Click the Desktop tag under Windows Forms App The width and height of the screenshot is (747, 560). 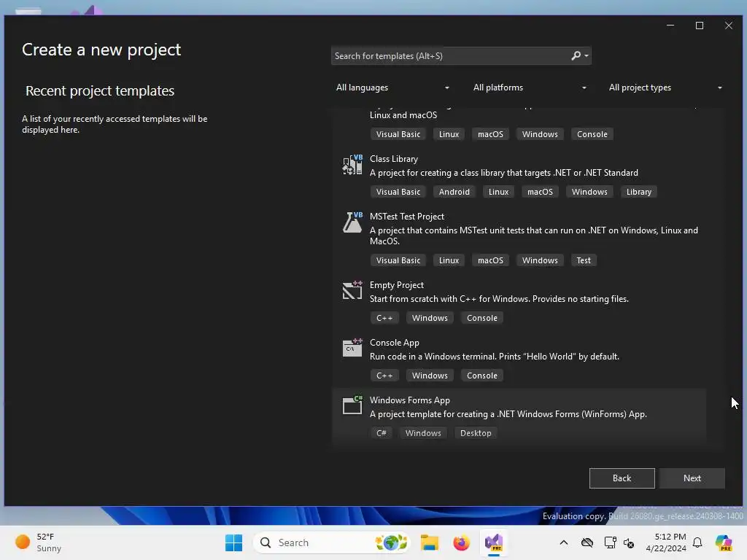(476, 433)
